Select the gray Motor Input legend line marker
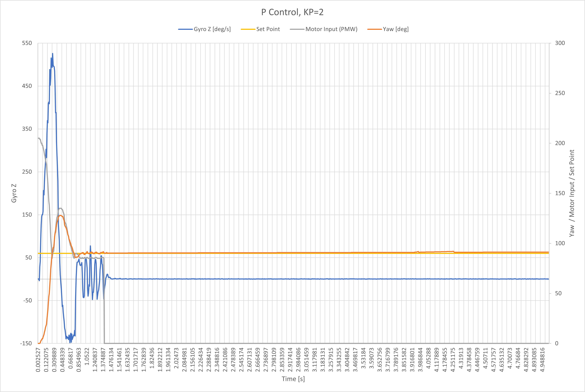This screenshot has height=392, width=585. point(297,29)
